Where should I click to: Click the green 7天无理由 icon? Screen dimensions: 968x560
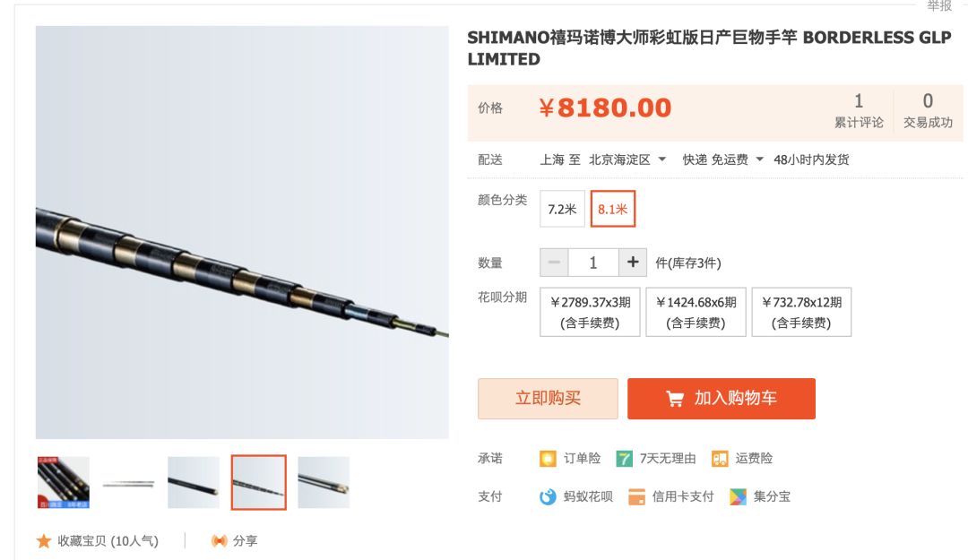tap(624, 459)
